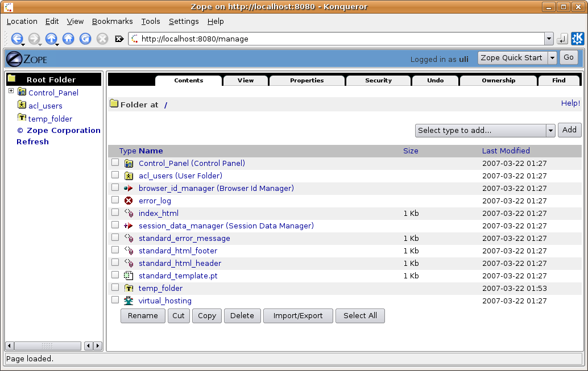588x371 pixels.
Task: Click the Copy button
Action: [x=207, y=315]
